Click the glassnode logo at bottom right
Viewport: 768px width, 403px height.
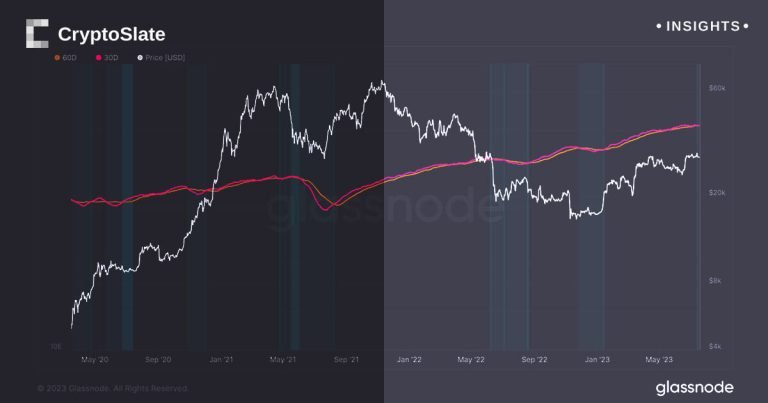[x=695, y=387]
